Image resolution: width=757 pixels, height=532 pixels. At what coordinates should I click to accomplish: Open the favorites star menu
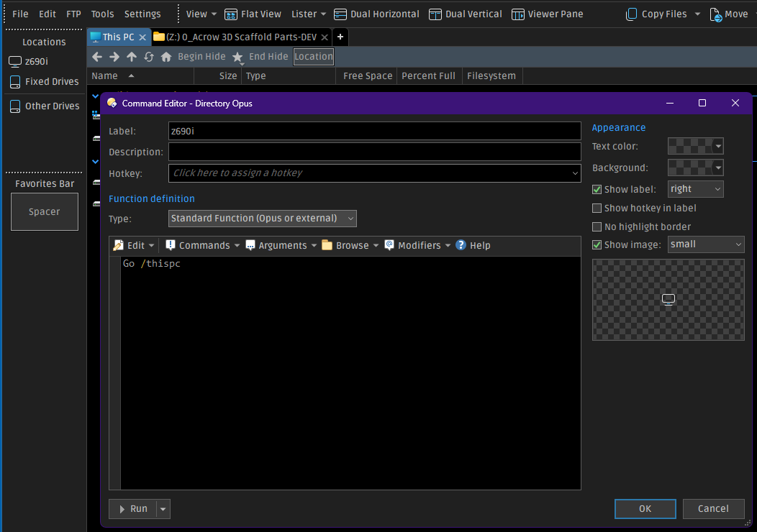237,58
